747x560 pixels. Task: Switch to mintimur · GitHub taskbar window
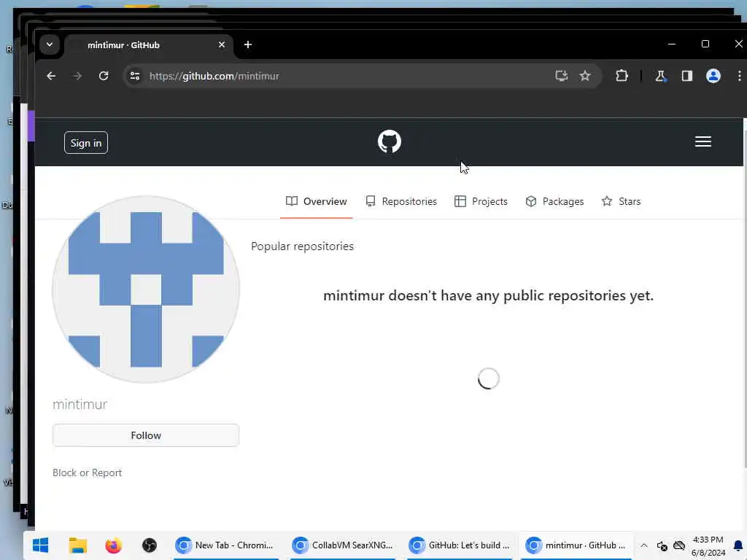(576, 545)
